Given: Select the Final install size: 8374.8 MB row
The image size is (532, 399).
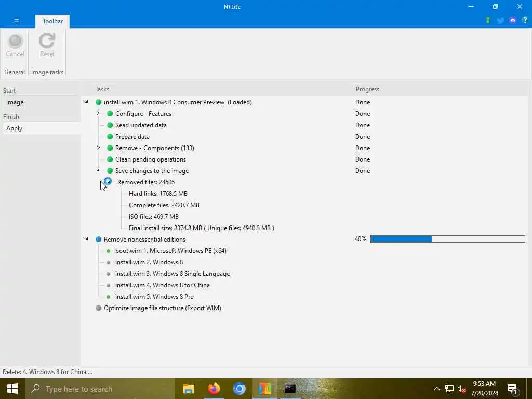Looking at the screenshot, I should click(x=202, y=228).
